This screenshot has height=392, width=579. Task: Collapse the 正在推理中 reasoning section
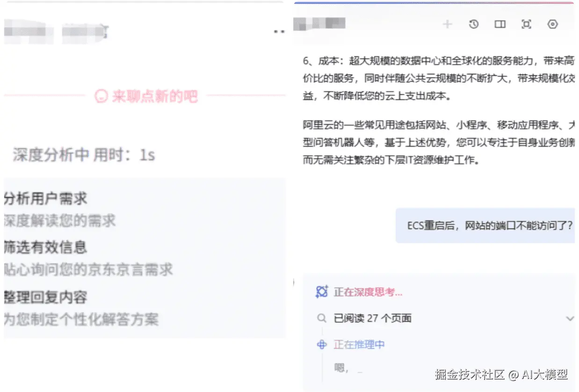point(359,345)
